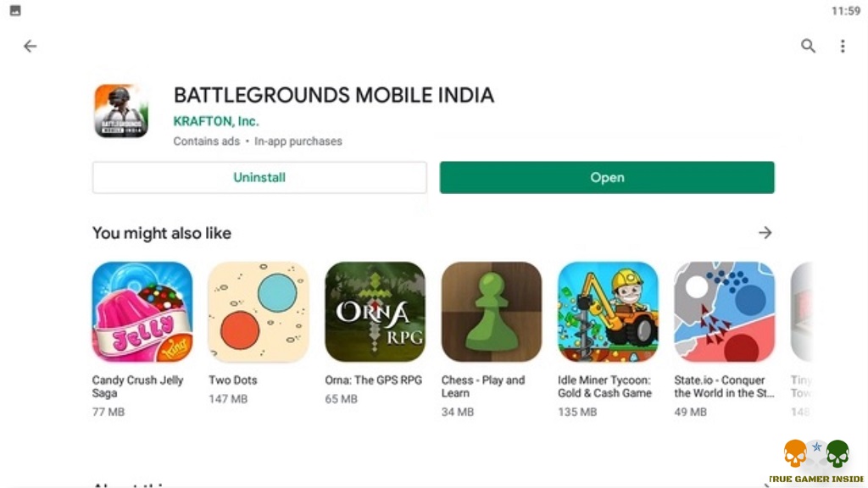The height and width of the screenshot is (488, 868).
Task: Open the KRAFTON, Inc. developer link
Action: pos(216,121)
